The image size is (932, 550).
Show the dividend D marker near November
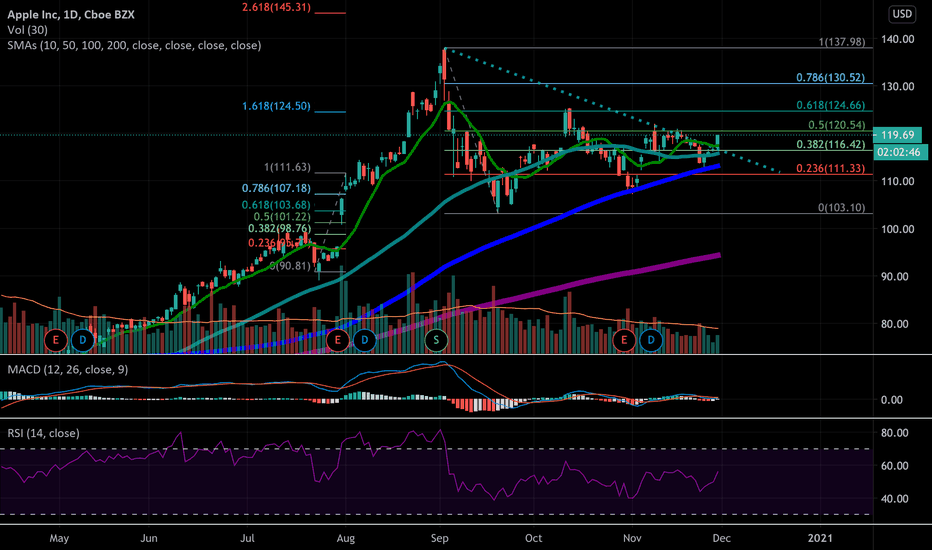(651, 340)
